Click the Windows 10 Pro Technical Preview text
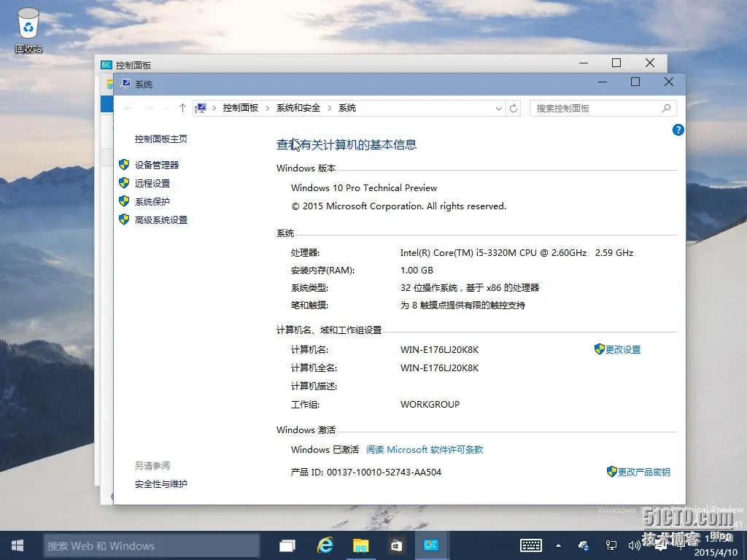The height and width of the screenshot is (560, 747). click(x=364, y=187)
